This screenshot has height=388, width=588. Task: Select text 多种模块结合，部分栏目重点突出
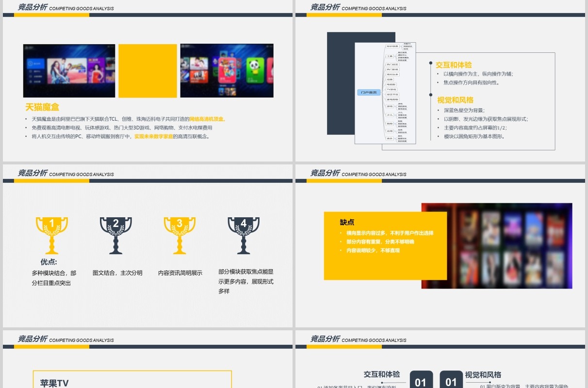54,278
